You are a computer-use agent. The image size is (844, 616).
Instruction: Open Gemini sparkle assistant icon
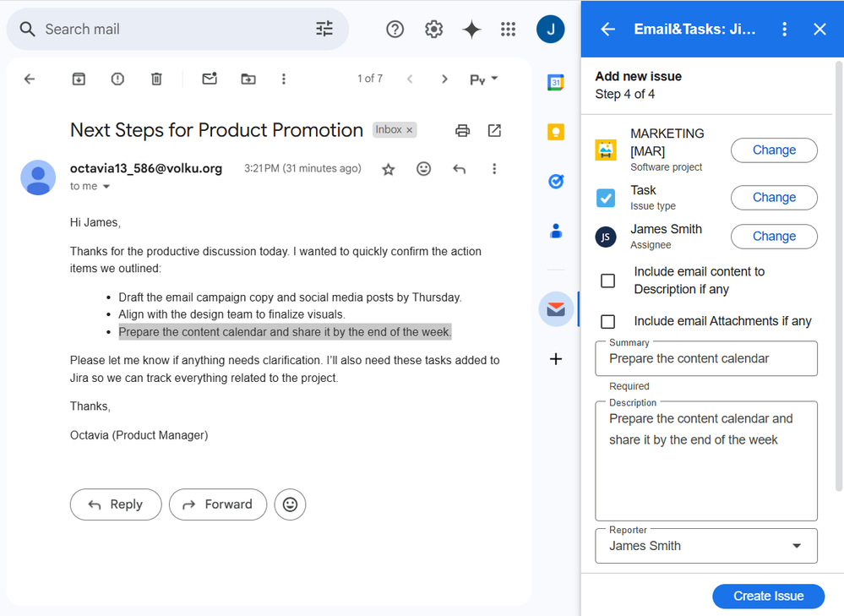coord(471,29)
